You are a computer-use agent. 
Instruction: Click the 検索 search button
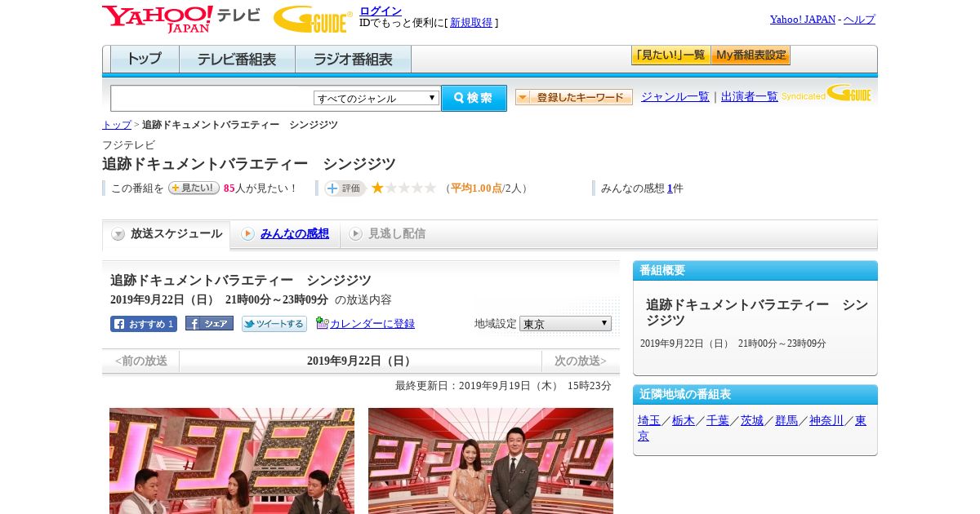pyautogui.click(x=474, y=98)
